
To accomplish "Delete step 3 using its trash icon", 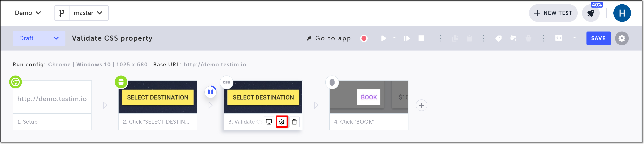I will tap(294, 122).
